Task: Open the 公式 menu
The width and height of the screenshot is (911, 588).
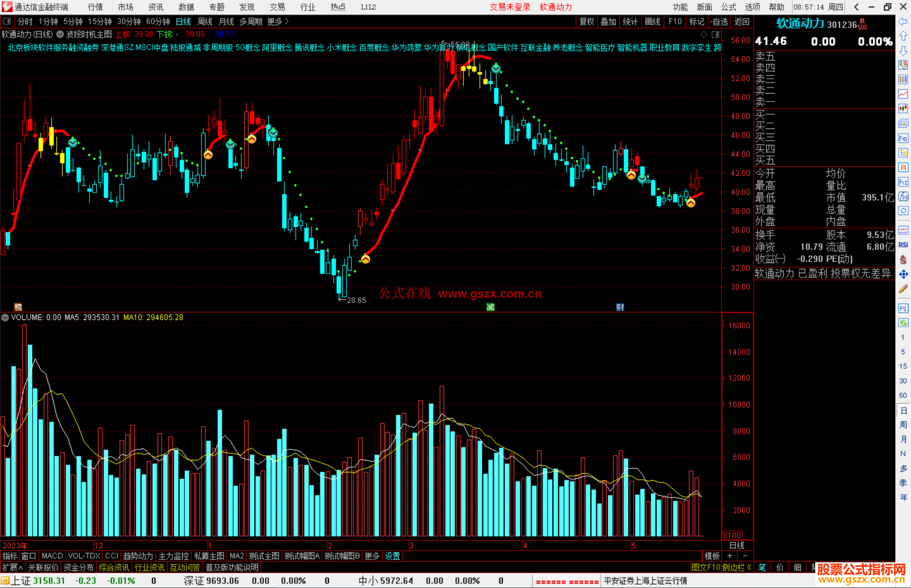Action: coord(728,7)
